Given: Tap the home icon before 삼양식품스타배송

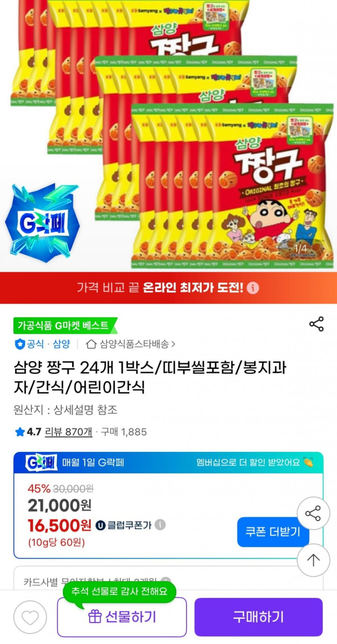Looking at the screenshot, I should pyautogui.click(x=91, y=344).
